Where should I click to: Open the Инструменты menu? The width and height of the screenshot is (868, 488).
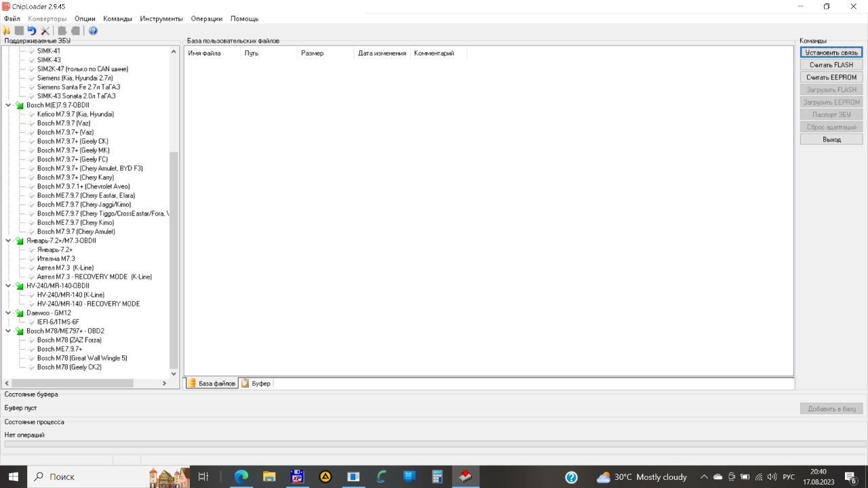pyautogui.click(x=161, y=19)
